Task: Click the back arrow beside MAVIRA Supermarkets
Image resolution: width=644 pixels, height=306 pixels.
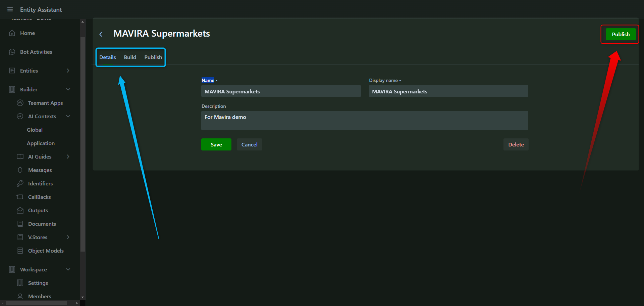Action: click(101, 34)
